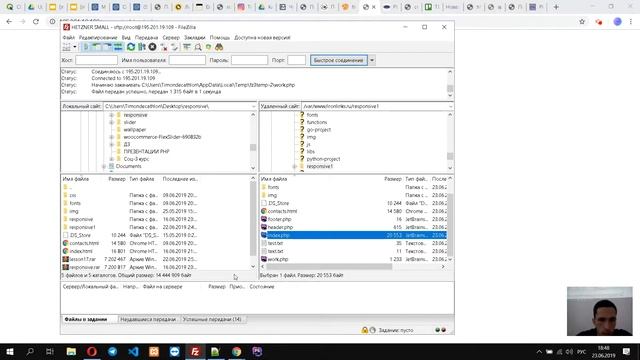Click the Disconnect from server icon
This screenshot has height=360, width=640.
(x=164, y=47)
